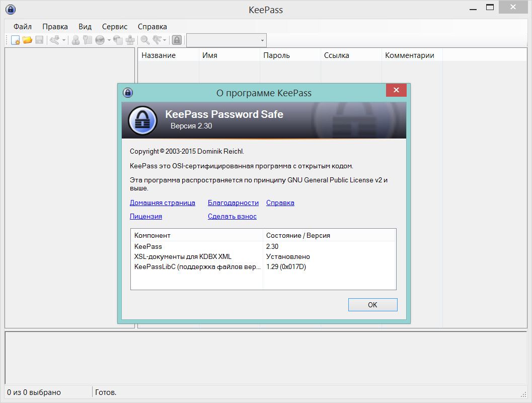Image resolution: width=532 pixels, height=403 pixels.
Task: Click the Справка link in About dialog
Action: (280, 203)
